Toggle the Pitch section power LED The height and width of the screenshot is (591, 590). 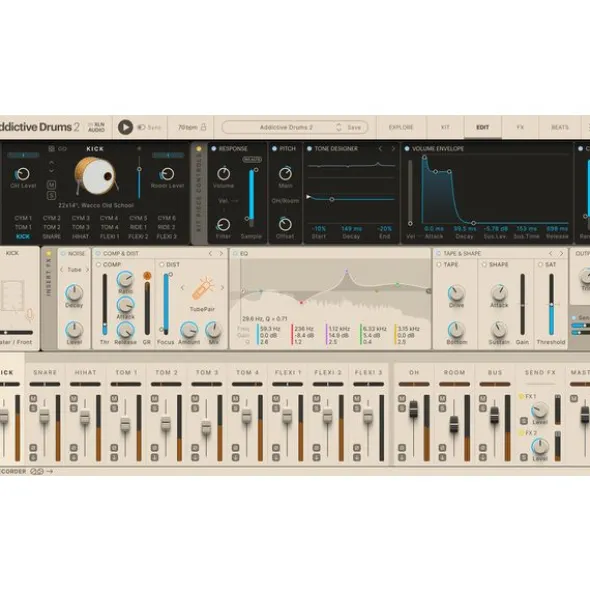coord(274,149)
